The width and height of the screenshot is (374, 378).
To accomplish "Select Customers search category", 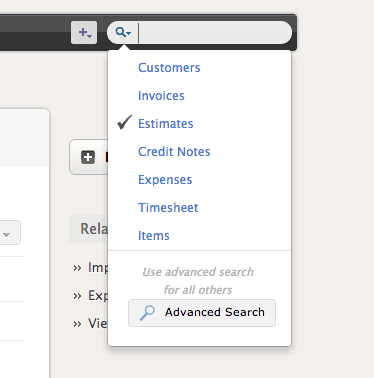I will (x=169, y=68).
